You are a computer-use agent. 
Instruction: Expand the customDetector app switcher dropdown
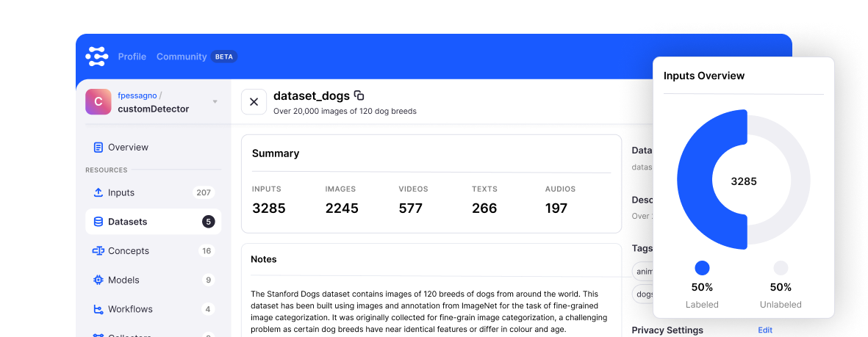[x=215, y=102]
